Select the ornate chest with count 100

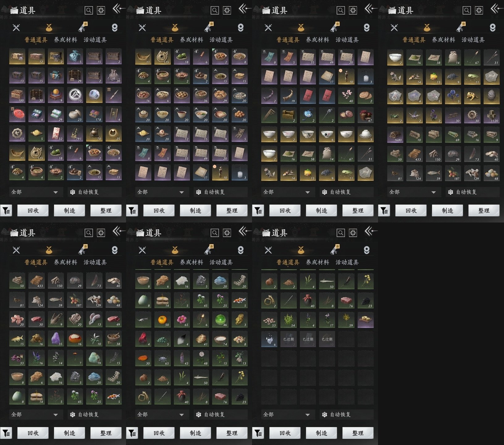(x=17, y=95)
